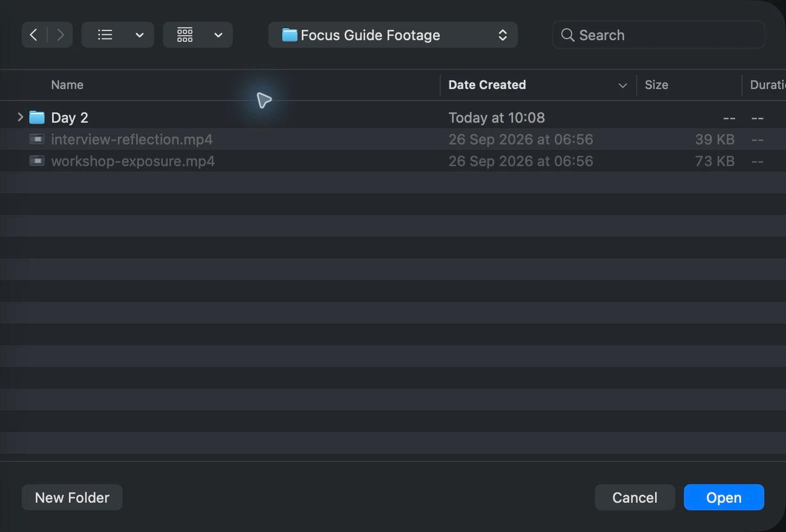Select the list view icon
The image size is (786, 532).
click(x=105, y=35)
